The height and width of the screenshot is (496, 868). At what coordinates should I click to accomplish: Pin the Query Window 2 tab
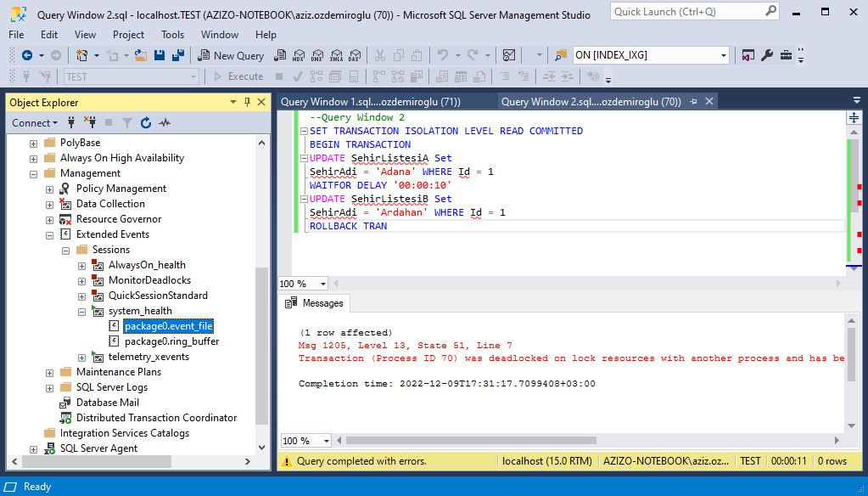[x=693, y=101]
